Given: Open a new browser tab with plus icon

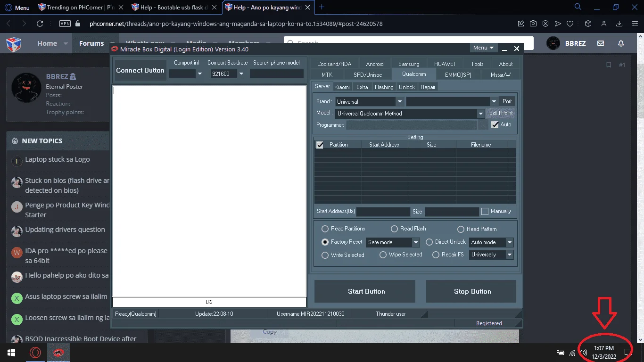Looking at the screenshot, I should [322, 7].
